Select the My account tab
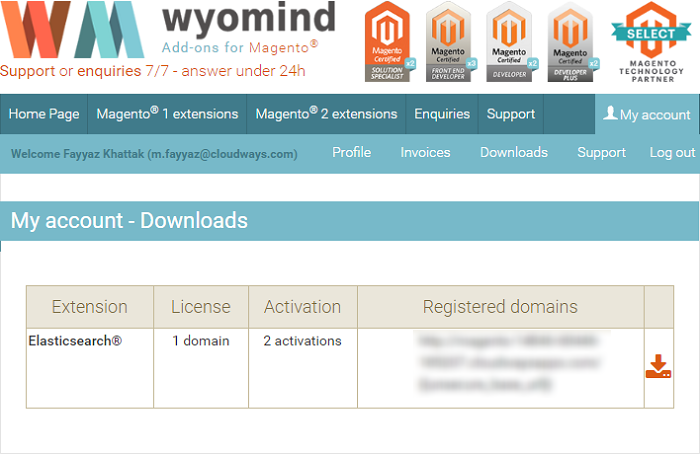700x454 pixels. click(x=647, y=114)
